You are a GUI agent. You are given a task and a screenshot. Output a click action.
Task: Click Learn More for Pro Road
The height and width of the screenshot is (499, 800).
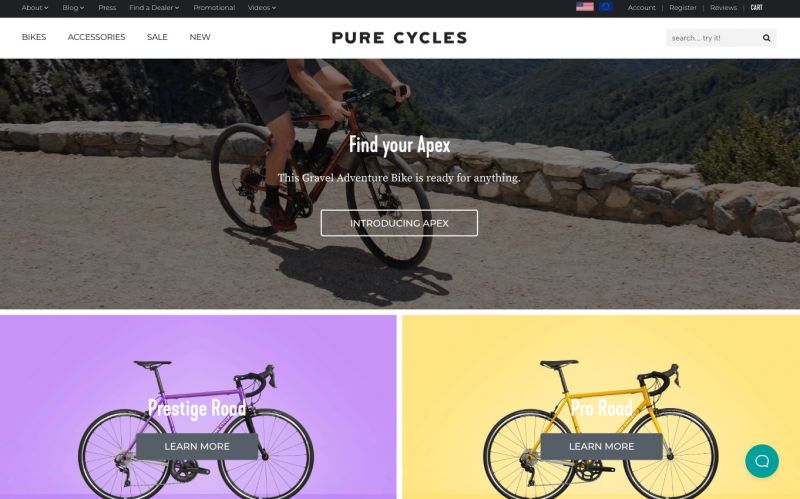click(602, 446)
